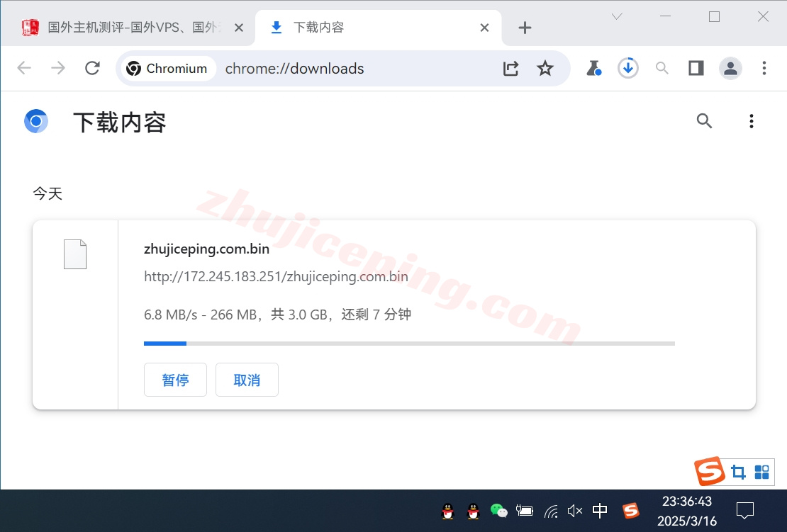Click the Sogou screenshot crop icon
The height and width of the screenshot is (532, 787).
738,472
